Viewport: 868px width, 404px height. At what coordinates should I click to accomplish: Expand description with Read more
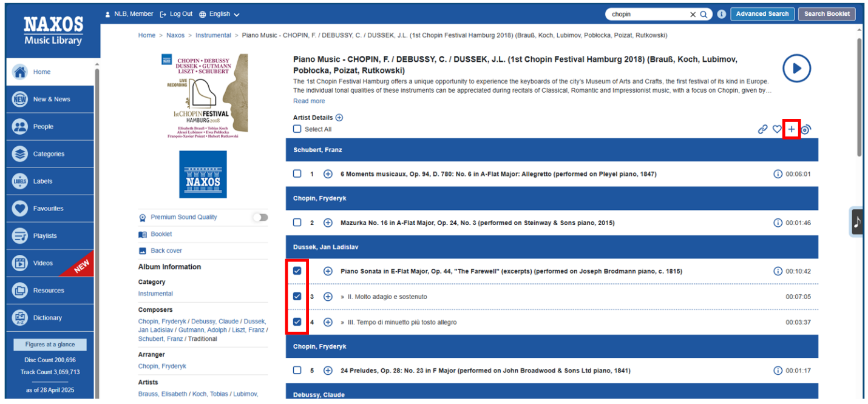click(x=309, y=101)
